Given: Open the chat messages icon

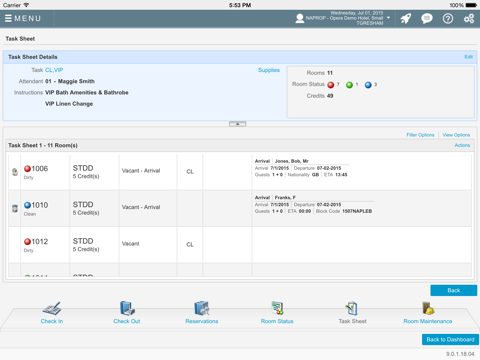Looking at the screenshot, I should [x=427, y=18].
